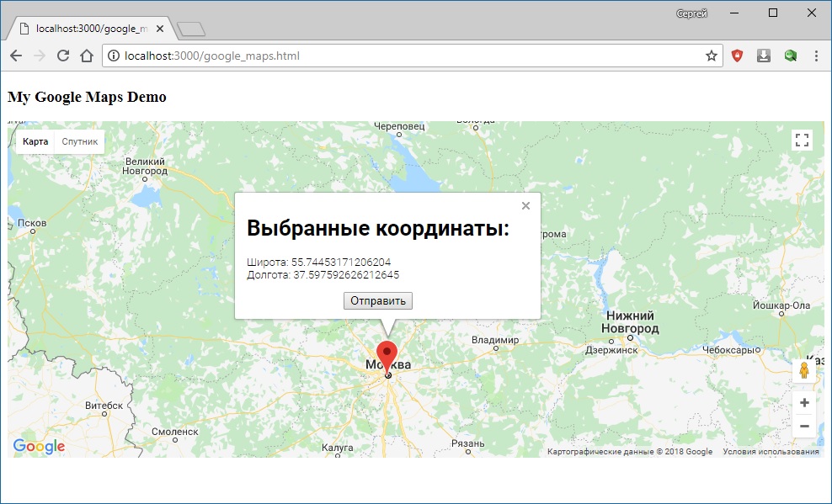
Task: Open the Google logo link on map
Action: (39, 447)
